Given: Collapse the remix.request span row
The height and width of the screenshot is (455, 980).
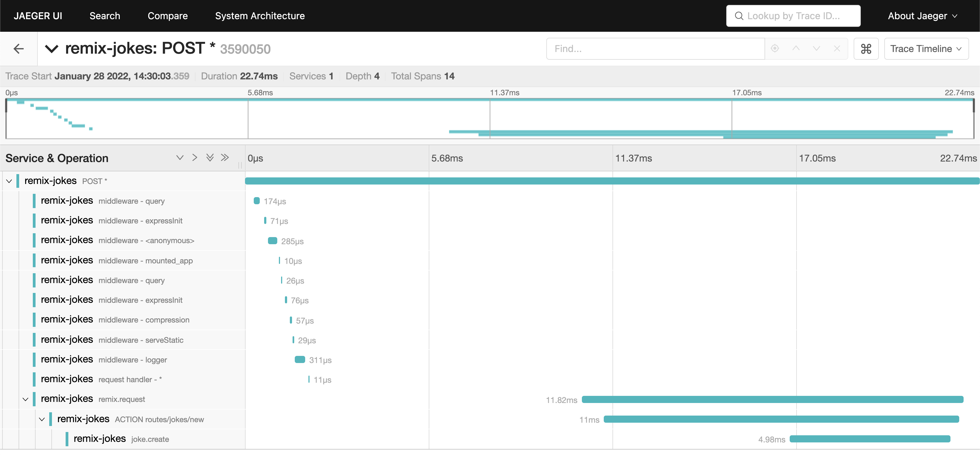Looking at the screenshot, I should click(x=25, y=399).
